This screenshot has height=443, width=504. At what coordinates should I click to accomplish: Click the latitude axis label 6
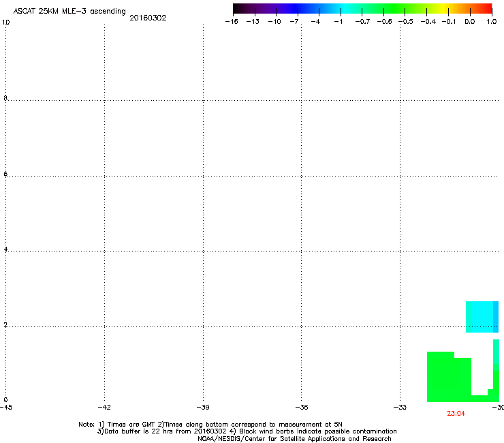(5, 174)
